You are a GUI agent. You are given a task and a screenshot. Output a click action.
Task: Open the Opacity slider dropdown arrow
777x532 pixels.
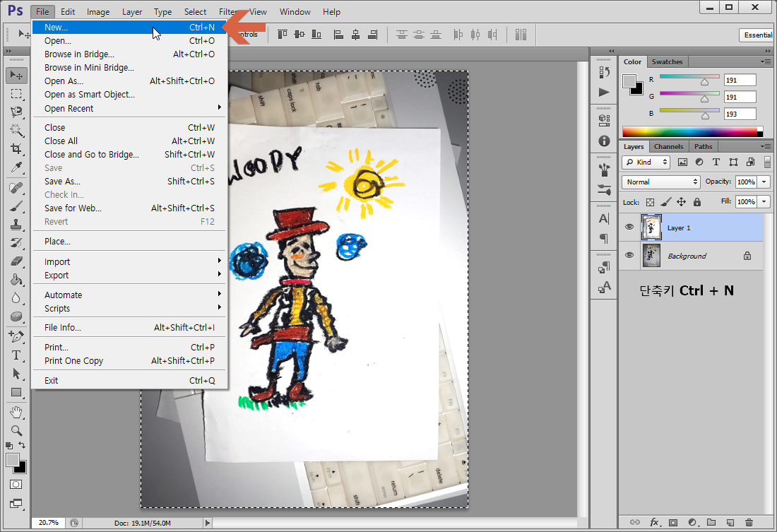pos(764,182)
